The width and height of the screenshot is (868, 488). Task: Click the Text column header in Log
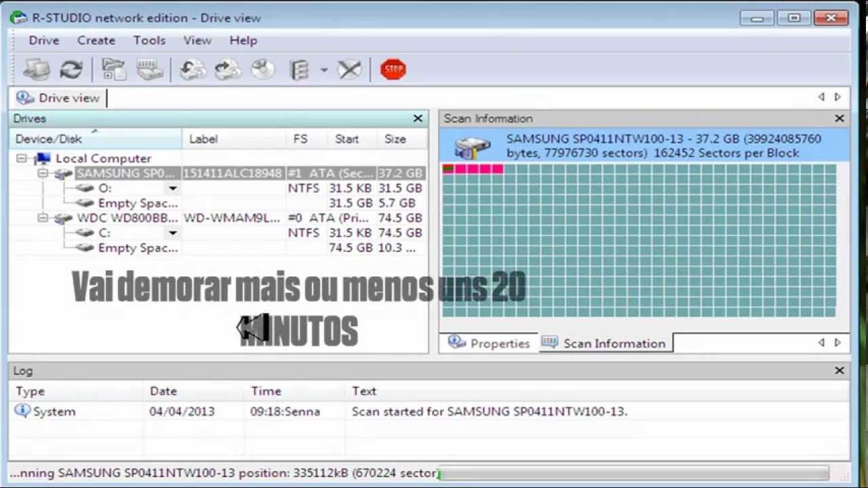pyautogui.click(x=597, y=391)
